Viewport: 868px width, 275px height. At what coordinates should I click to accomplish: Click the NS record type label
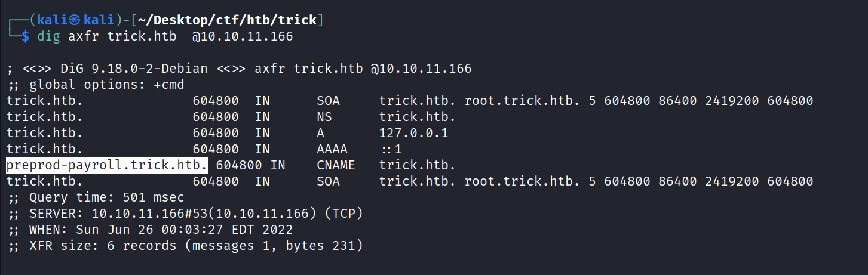point(324,117)
